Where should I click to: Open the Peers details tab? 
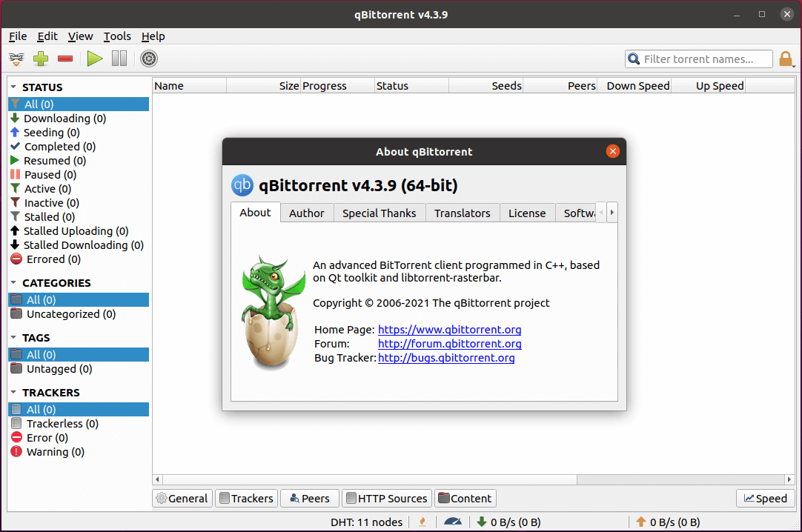click(309, 498)
